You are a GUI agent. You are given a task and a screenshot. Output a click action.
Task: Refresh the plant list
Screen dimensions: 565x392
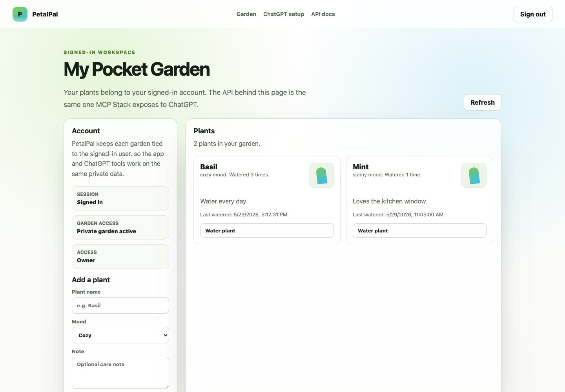[483, 102]
